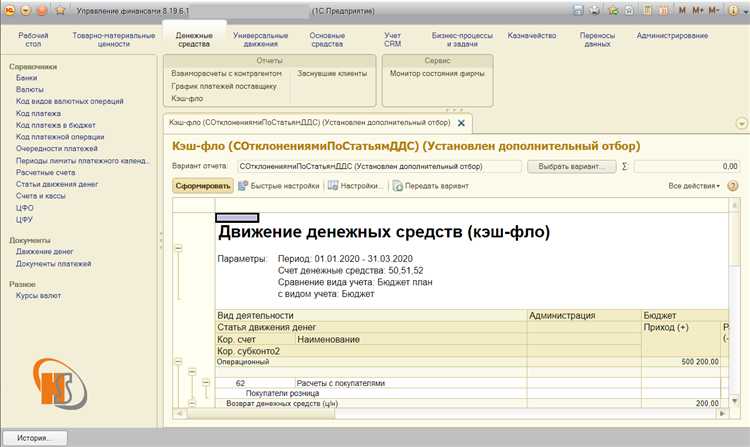Click the Вариант отчета input field
This screenshot has height=447, width=750.
click(379, 166)
